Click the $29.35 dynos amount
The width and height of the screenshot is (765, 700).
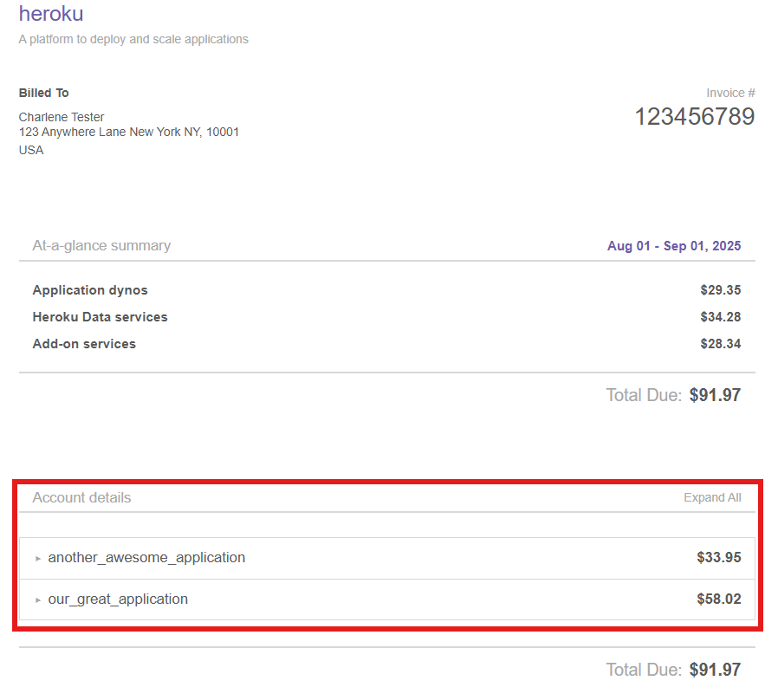tap(720, 290)
